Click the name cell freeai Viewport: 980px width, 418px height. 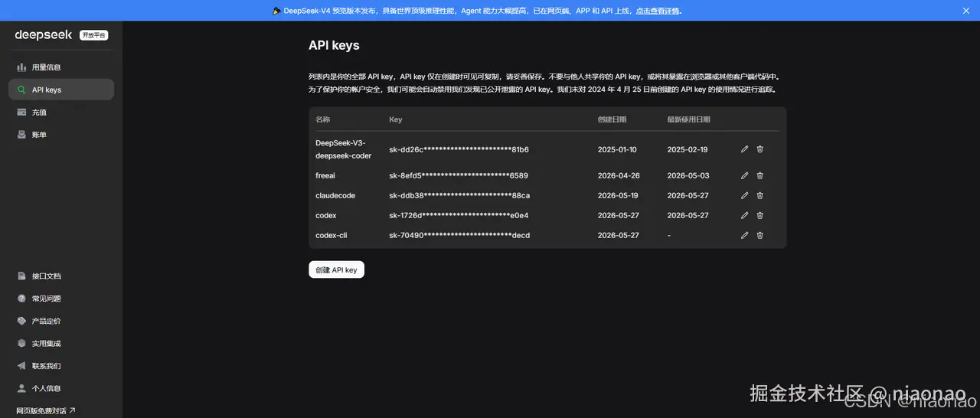[x=325, y=175]
